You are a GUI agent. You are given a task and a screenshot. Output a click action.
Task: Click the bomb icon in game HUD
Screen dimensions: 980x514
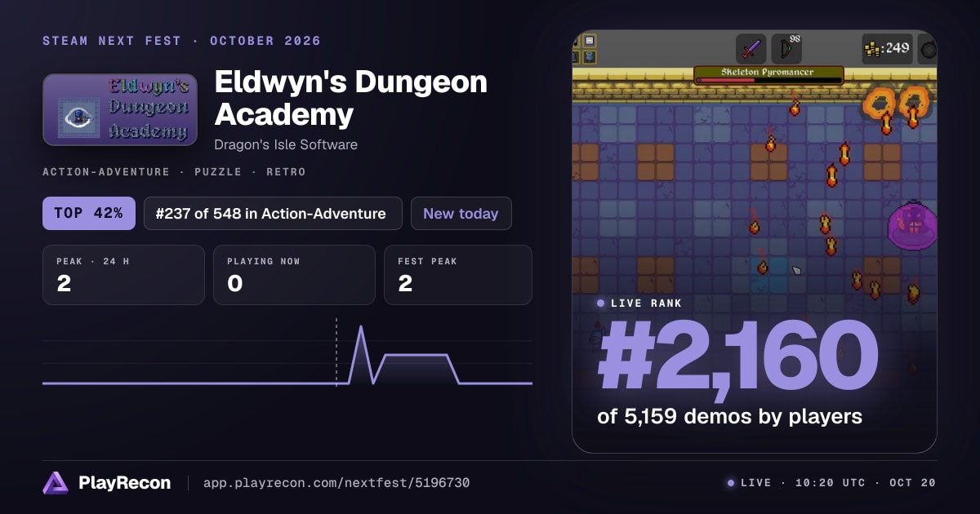click(x=928, y=49)
